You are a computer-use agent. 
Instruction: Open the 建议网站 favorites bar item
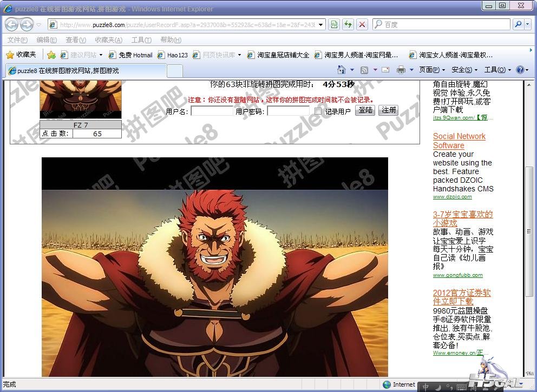pyautogui.click(x=79, y=55)
